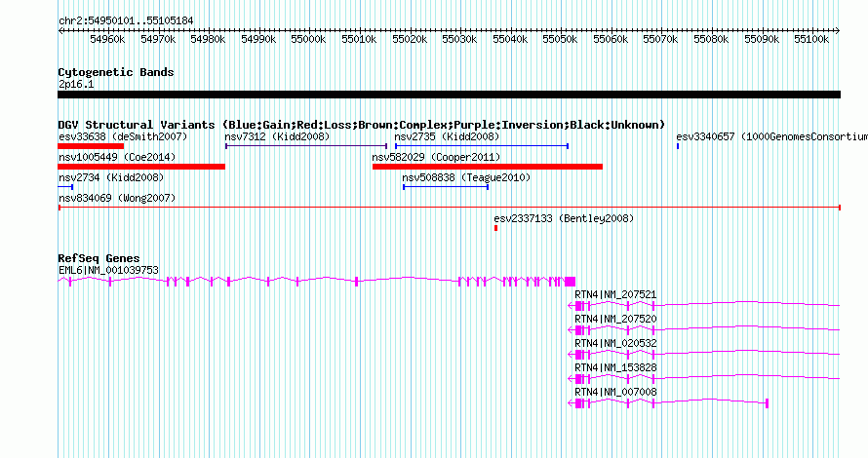Open the RTN4|NM_207521 transcript label

[x=615, y=295]
